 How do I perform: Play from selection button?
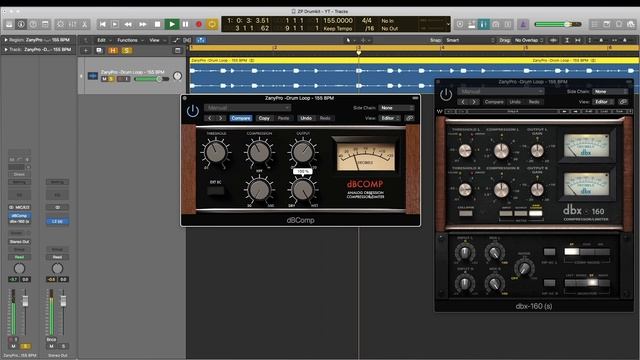[115, 24]
